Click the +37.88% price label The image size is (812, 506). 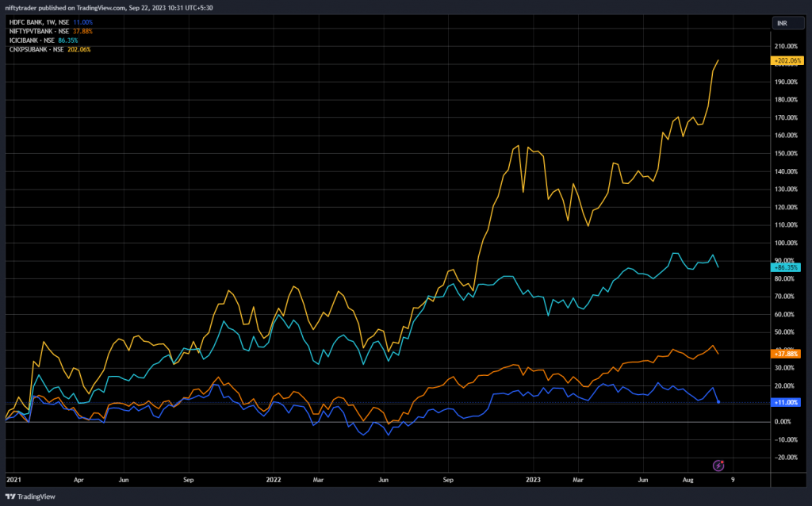pos(786,354)
